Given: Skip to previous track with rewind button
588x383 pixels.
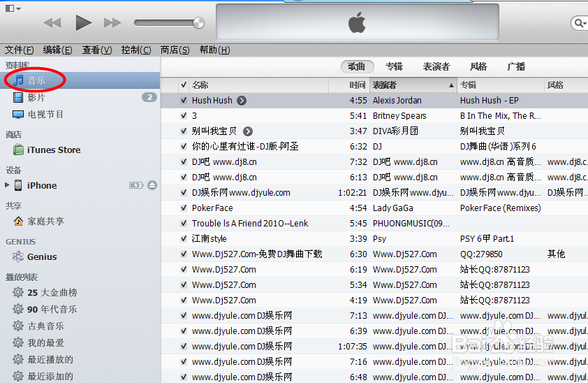Looking at the screenshot, I should point(52,23).
